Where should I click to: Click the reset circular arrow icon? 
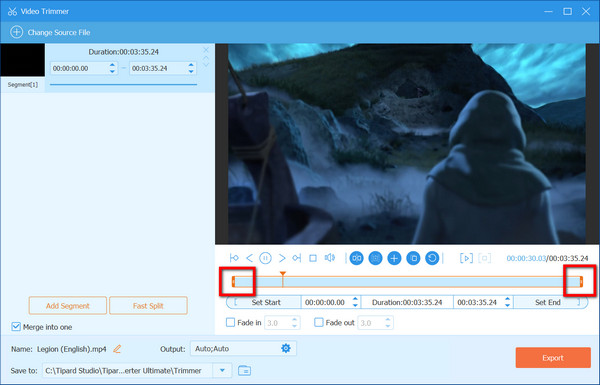[x=432, y=258]
